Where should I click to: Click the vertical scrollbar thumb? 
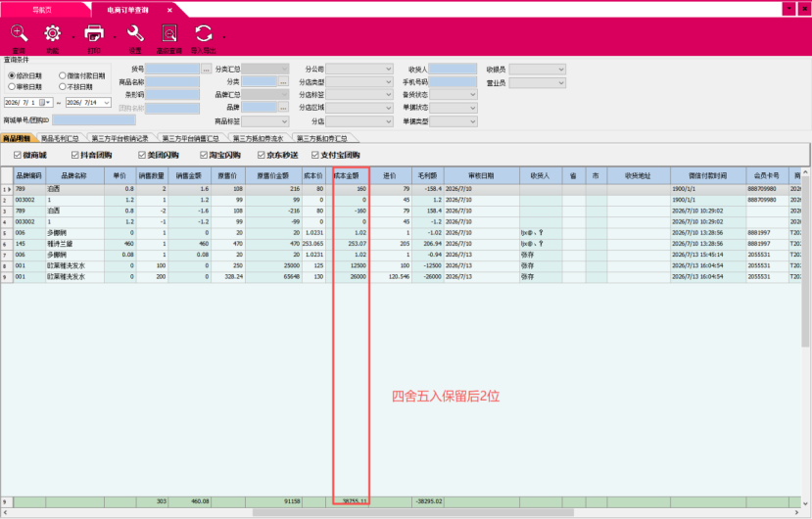click(x=805, y=262)
